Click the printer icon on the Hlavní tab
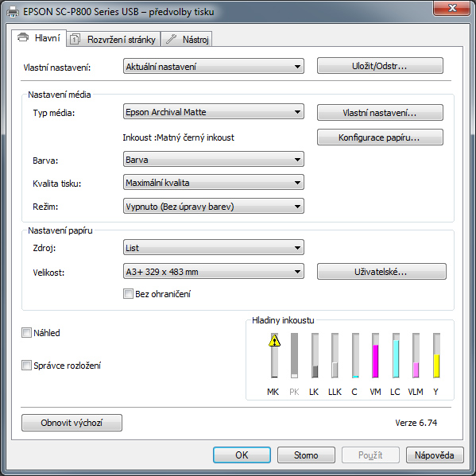Viewport: 476px width, 476px height. [x=23, y=37]
